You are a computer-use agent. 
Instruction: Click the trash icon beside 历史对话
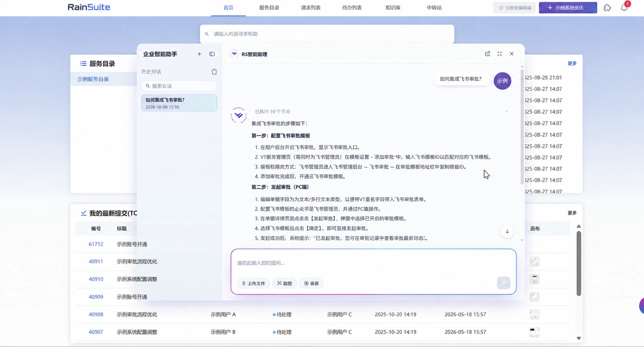coord(214,72)
